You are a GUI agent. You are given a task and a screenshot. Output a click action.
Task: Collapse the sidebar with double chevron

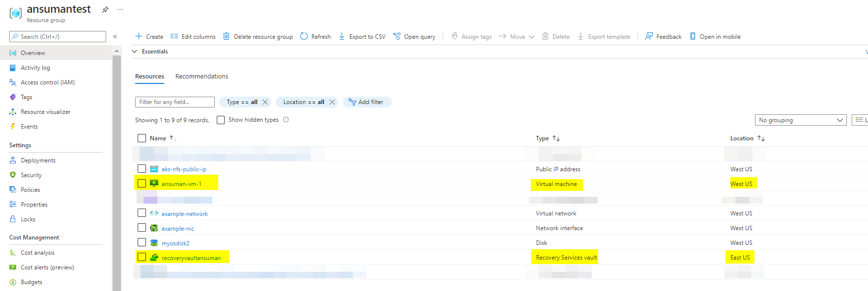pyautogui.click(x=115, y=36)
